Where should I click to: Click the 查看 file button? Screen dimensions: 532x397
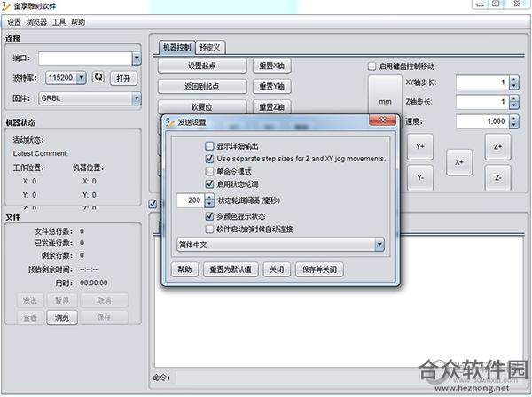pyautogui.click(x=30, y=317)
